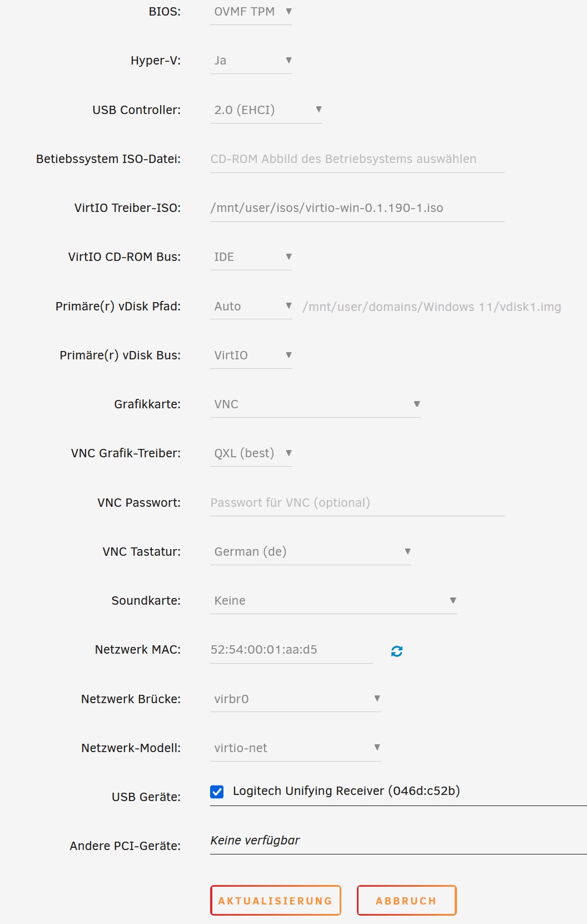Regenerate the network MAC address
The image size is (587, 924).
[397, 651]
